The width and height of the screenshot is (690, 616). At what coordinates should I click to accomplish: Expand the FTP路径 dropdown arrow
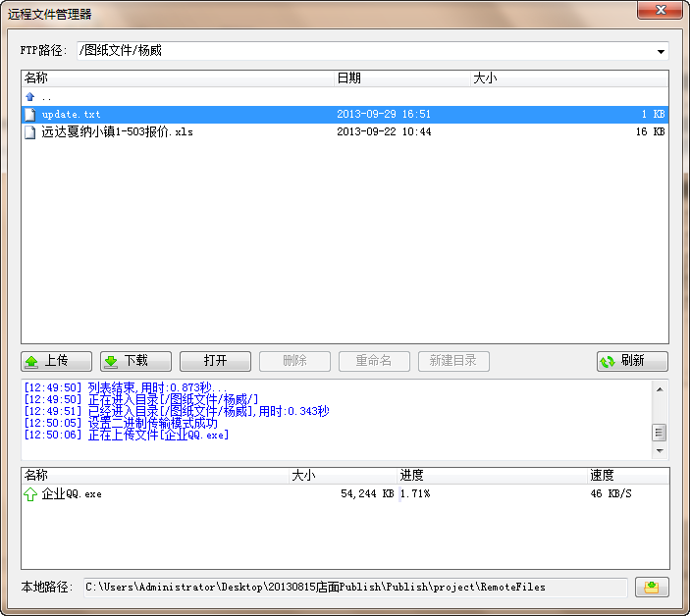pyautogui.click(x=661, y=51)
